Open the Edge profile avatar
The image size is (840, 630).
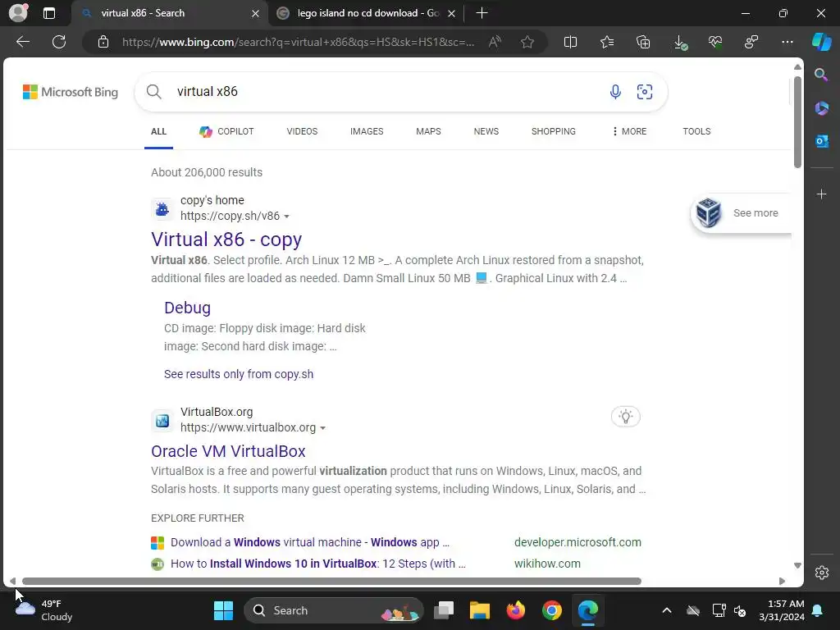coord(18,13)
